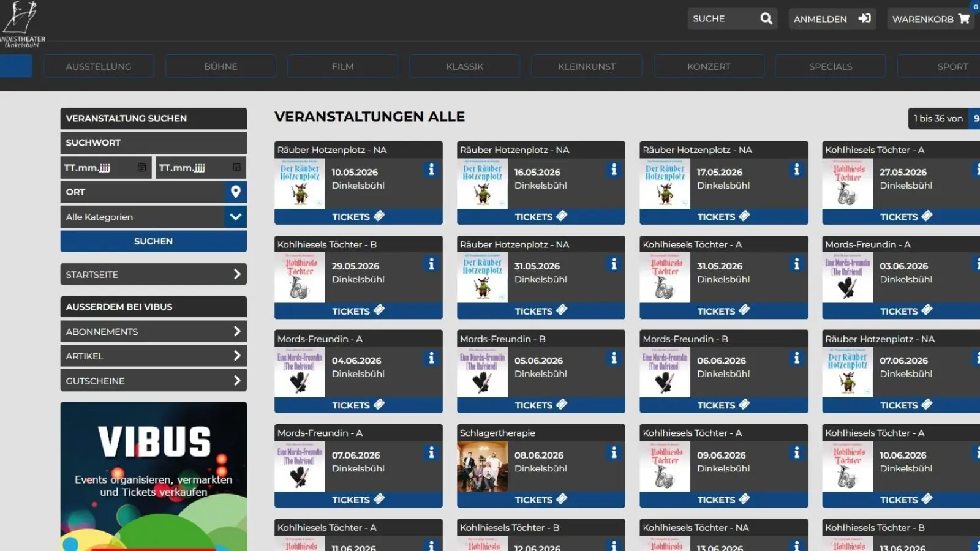The height and width of the screenshot is (551, 980).
Task: Open calendar icon of second date field
Action: (x=236, y=167)
